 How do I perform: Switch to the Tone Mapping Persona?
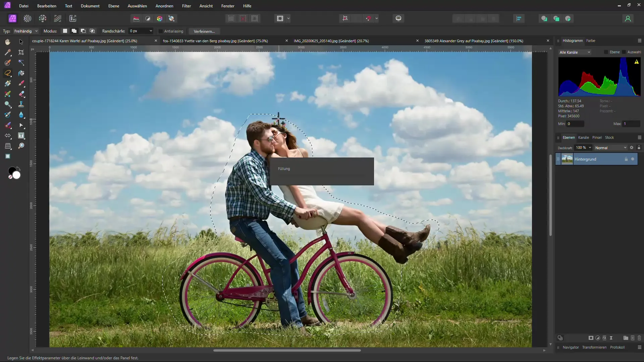pyautogui.click(x=58, y=18)
